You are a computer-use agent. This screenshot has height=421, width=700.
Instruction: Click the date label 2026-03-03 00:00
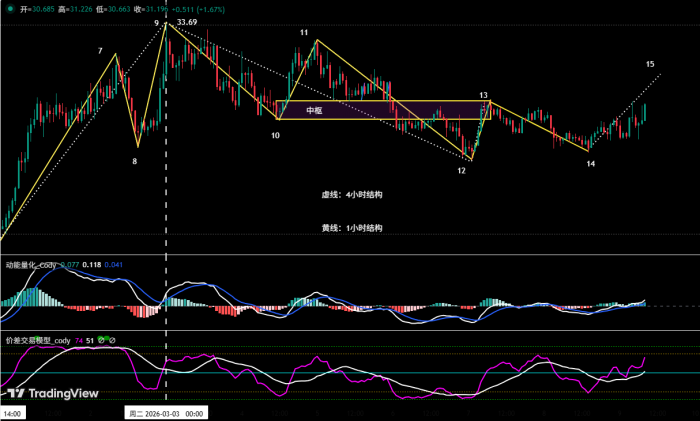tap(165, 412)
